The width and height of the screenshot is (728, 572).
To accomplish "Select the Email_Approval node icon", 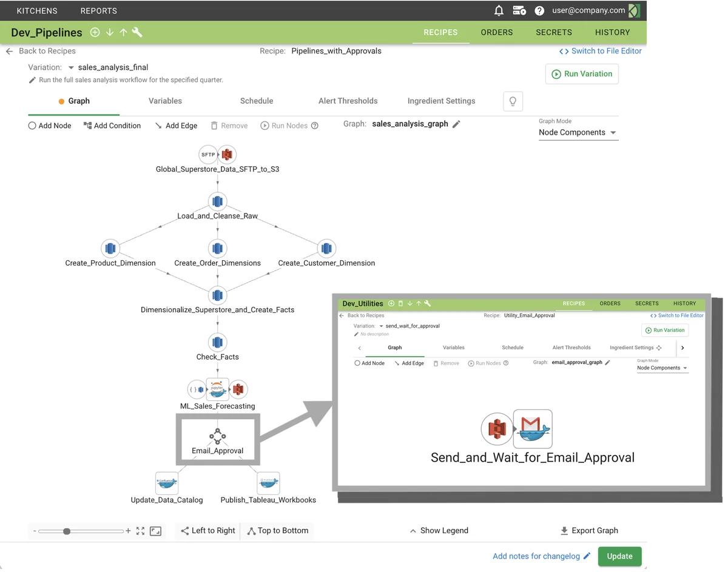I will (217, 436).
